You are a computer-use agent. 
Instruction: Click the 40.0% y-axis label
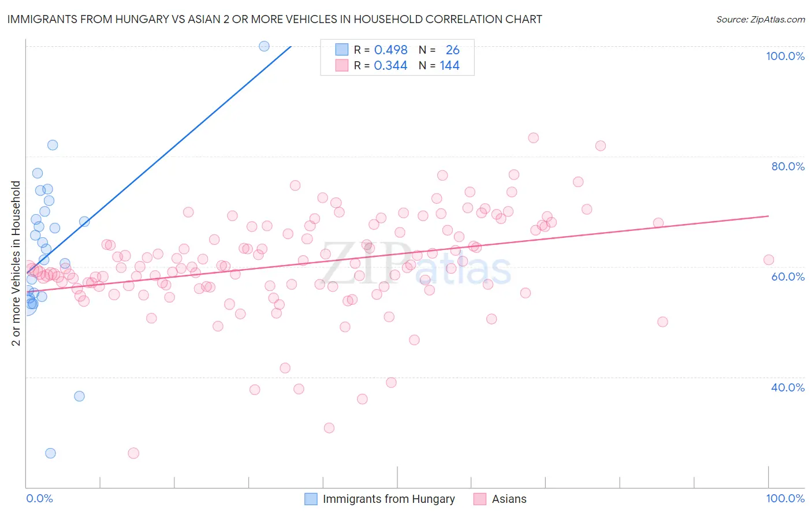point(788,387)
